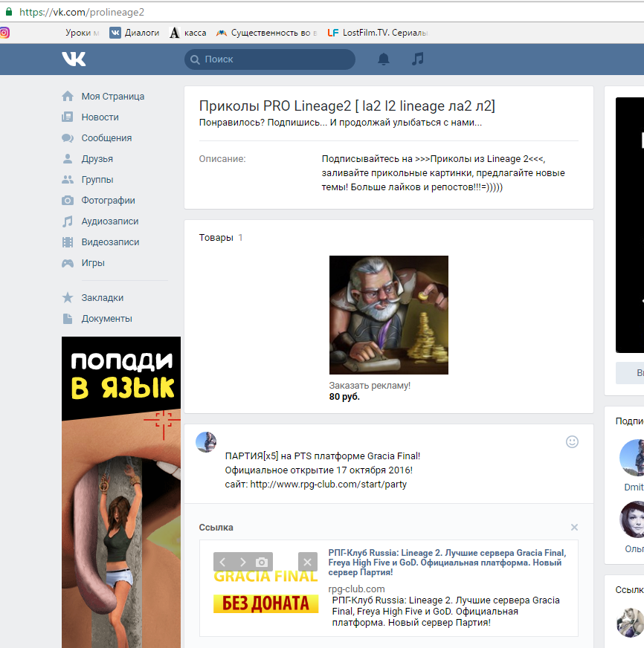Click the browser address bar URL
This screenshot has width=644, height=648.
point(82,12)
